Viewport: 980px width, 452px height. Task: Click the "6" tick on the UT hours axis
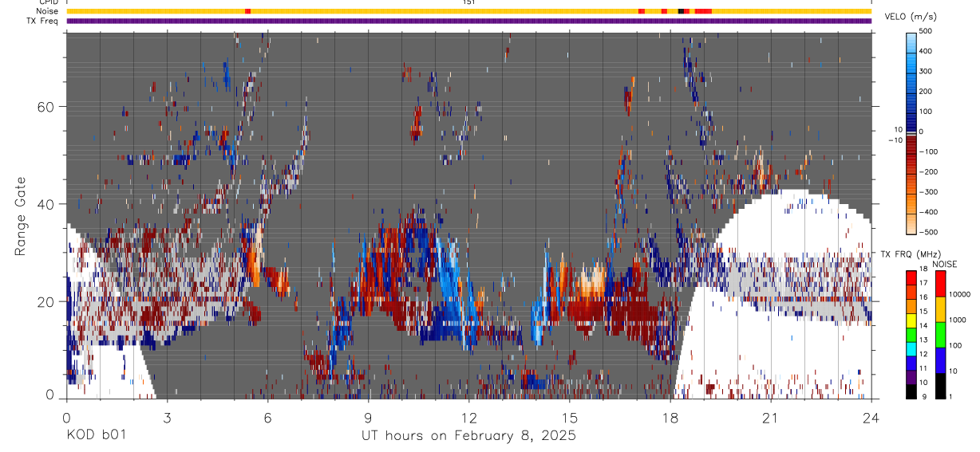click(267, 417)
